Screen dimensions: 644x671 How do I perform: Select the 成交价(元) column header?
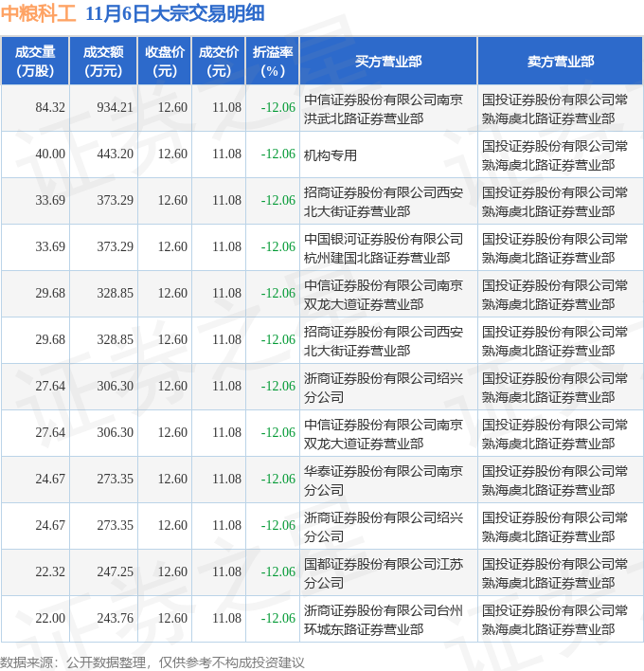click(219, 62)
